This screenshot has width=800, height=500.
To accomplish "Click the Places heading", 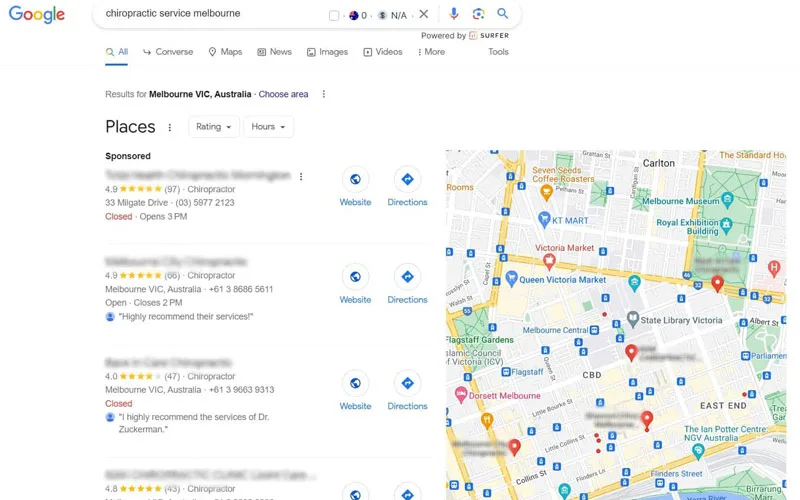I will click(130, 127).
